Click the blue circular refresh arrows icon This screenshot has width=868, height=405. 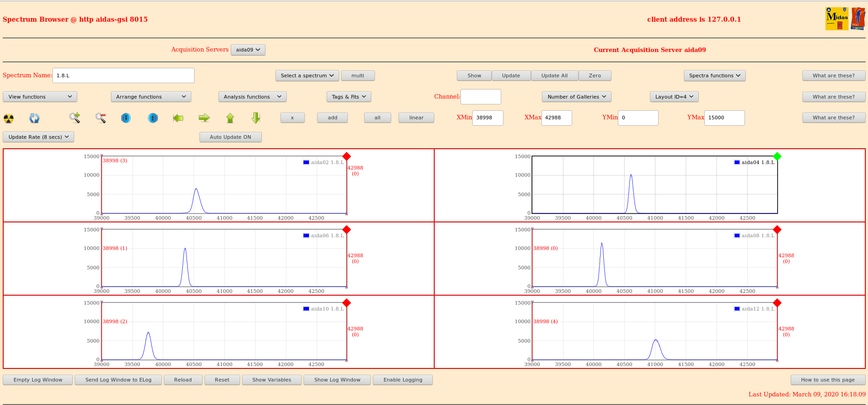click(x=34, y=118)
